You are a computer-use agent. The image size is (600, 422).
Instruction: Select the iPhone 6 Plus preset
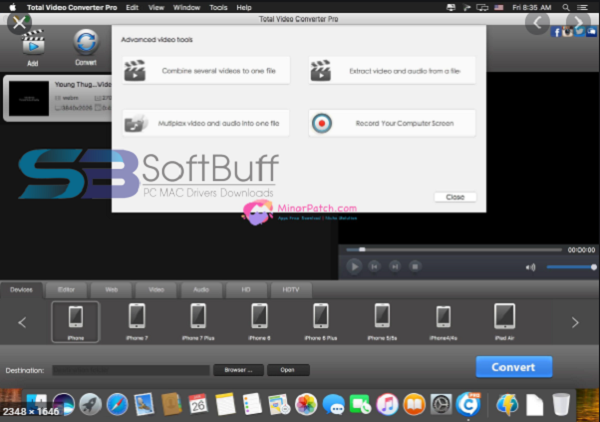pos(321,322)
